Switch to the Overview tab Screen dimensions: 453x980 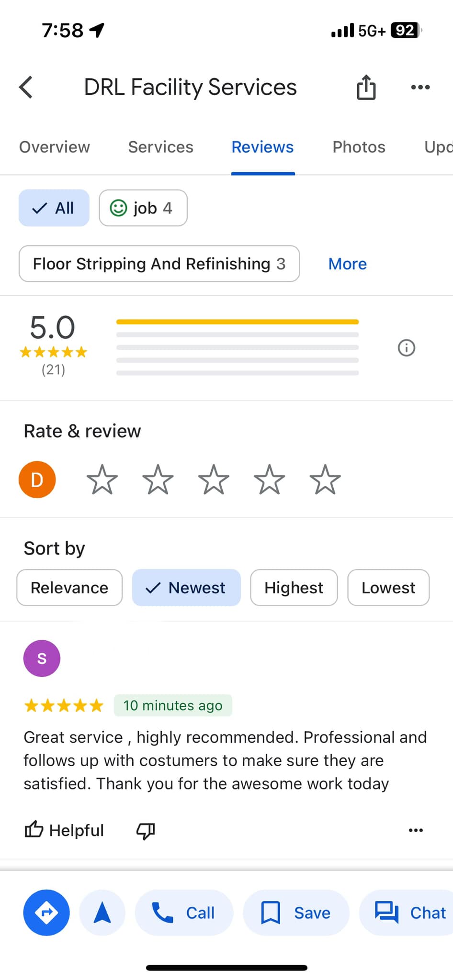54,147
